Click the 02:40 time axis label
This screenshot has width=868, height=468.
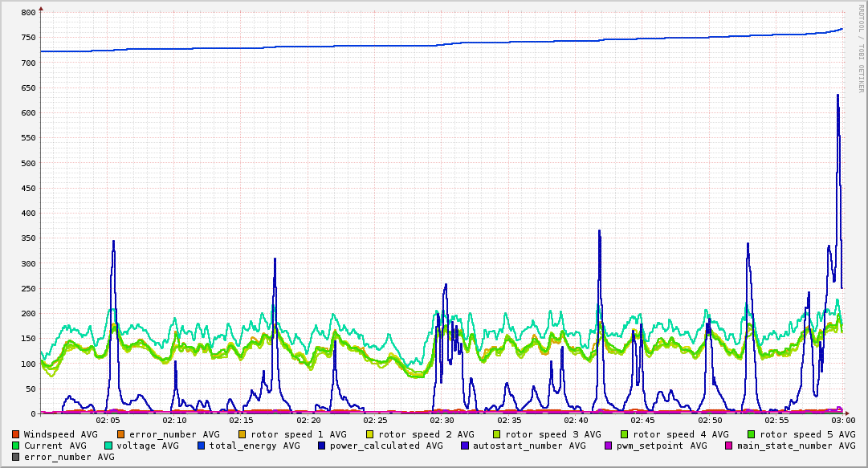[x=576, y=421]
